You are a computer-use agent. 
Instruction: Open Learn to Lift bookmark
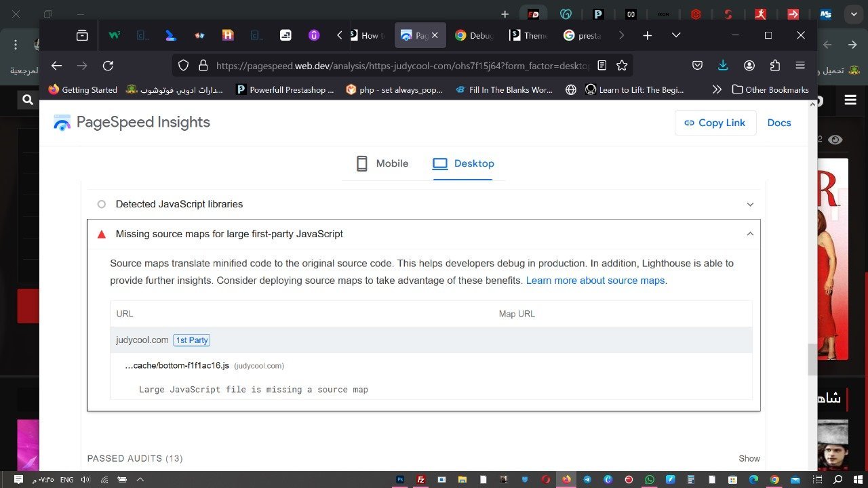coord(635,89)
